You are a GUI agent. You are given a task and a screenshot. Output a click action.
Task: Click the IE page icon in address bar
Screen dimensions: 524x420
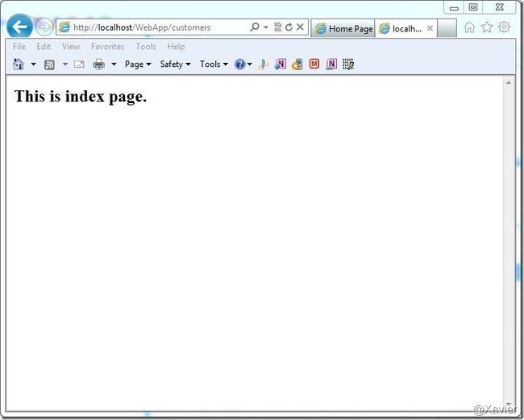[64, 27]
